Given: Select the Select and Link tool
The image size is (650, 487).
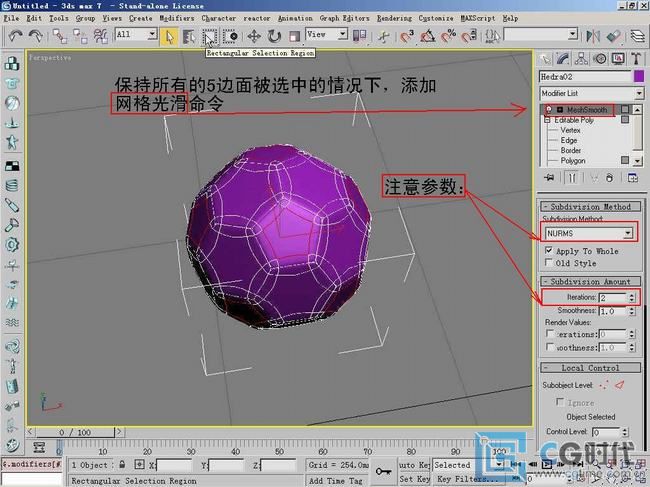Looking at the screenshot, I should tap(59, 36).
